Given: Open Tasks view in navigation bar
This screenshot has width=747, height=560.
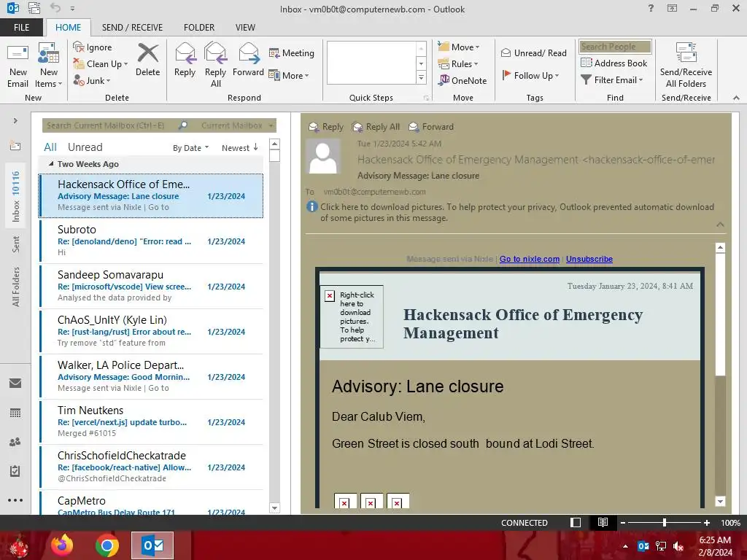Looking at the screenshot, I should click(15, 471).
